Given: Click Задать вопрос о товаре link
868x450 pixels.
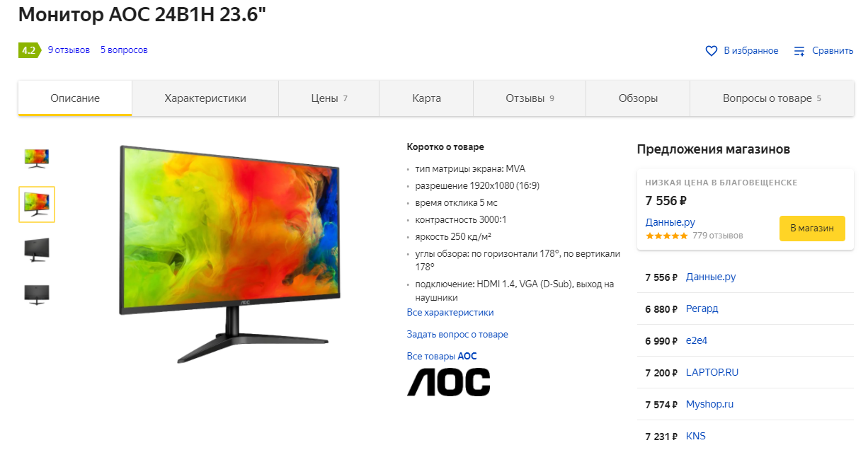Looking at the screenshot, I should point(457,334).
